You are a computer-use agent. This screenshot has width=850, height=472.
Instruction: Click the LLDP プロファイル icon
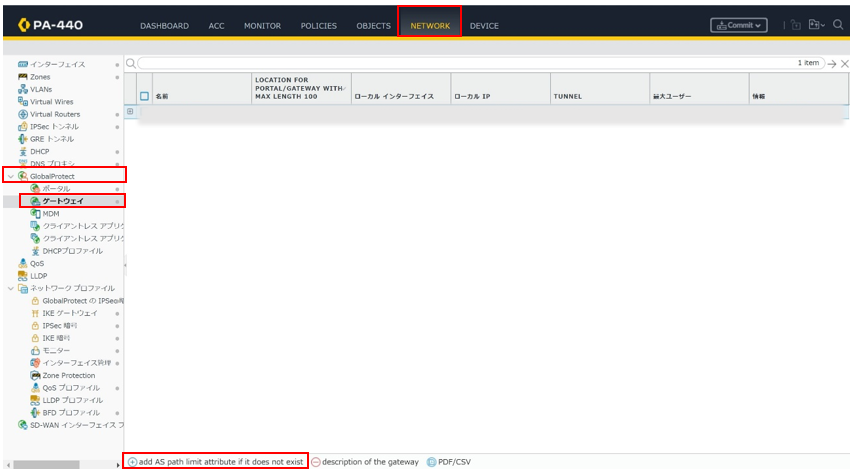tap(35, 400)
